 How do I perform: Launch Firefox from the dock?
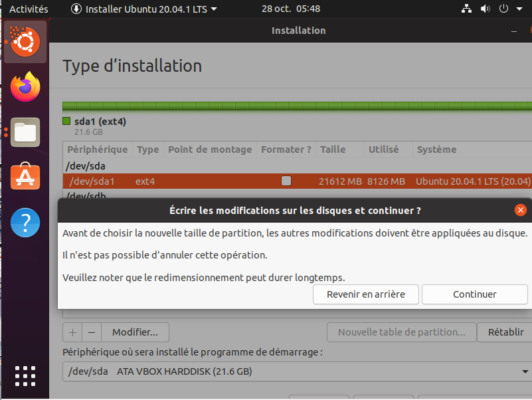[x=25, y=86]
